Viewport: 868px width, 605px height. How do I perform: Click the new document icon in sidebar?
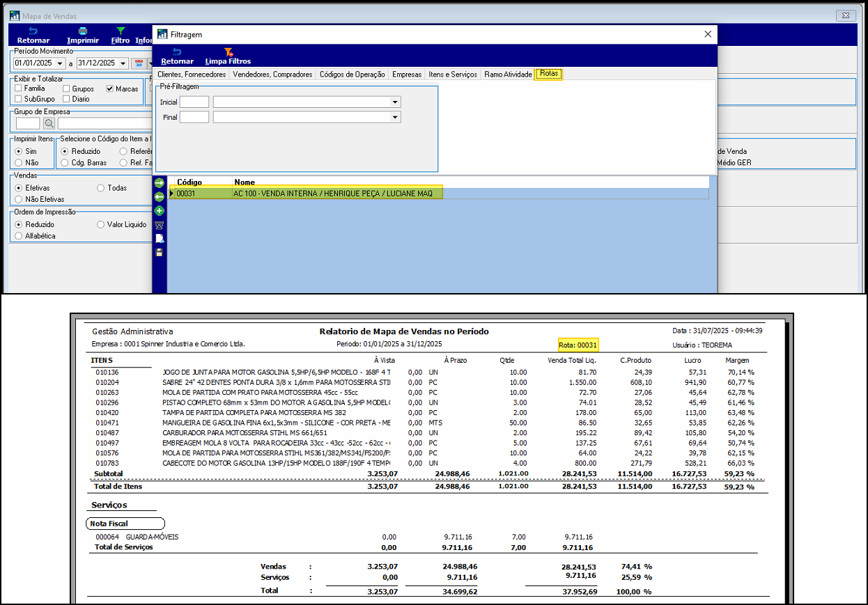pyautogui.click(x=159, y=239)
